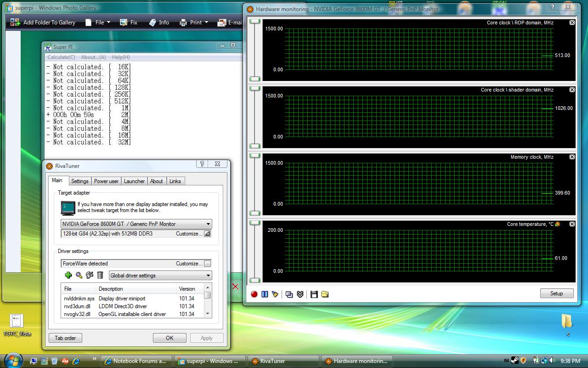Viewport: 588px width, 368px height.
Task: Click the magnifying glass icon in Driver settings
Action: (x=79, y=275)
